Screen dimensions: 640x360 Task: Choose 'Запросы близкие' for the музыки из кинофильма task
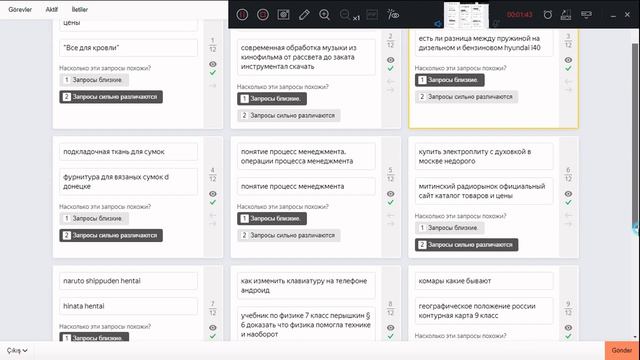[x=272, y=99]
